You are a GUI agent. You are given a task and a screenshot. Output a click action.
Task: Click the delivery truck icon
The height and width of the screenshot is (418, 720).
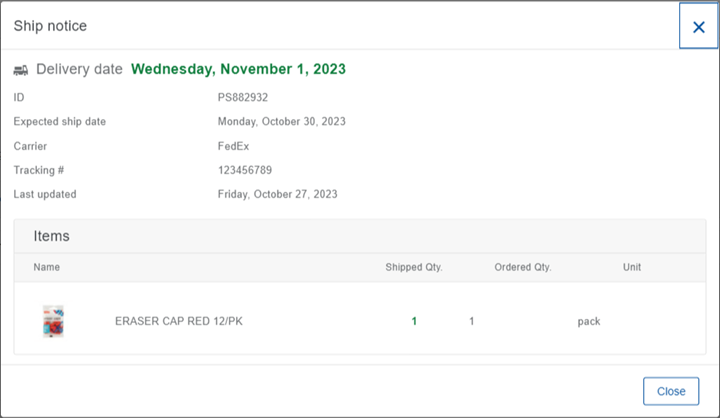click(x=21, y=70)
